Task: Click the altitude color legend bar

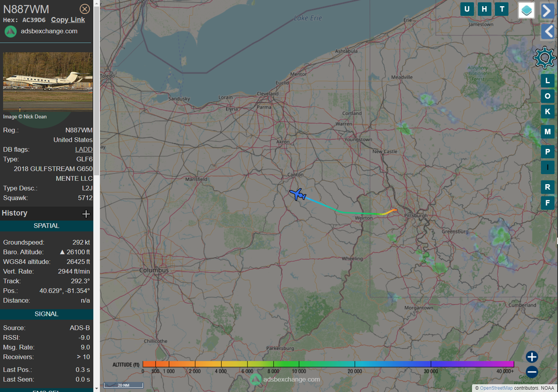Action: pos(328,364)
